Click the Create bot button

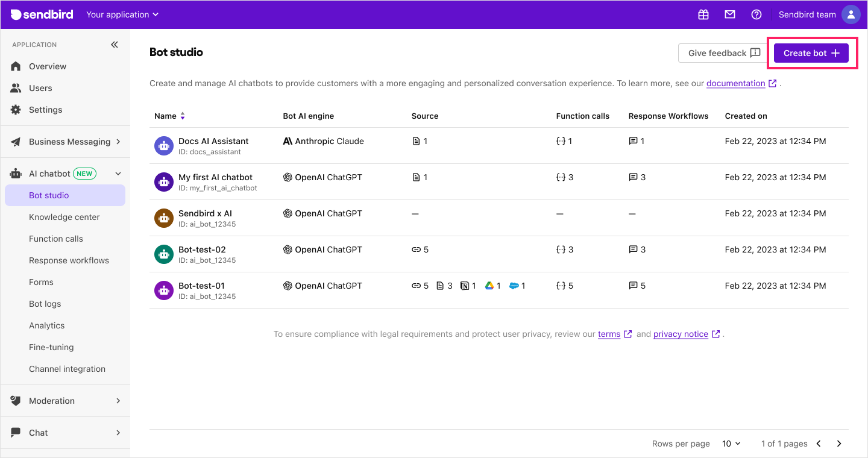pos(811,53)
